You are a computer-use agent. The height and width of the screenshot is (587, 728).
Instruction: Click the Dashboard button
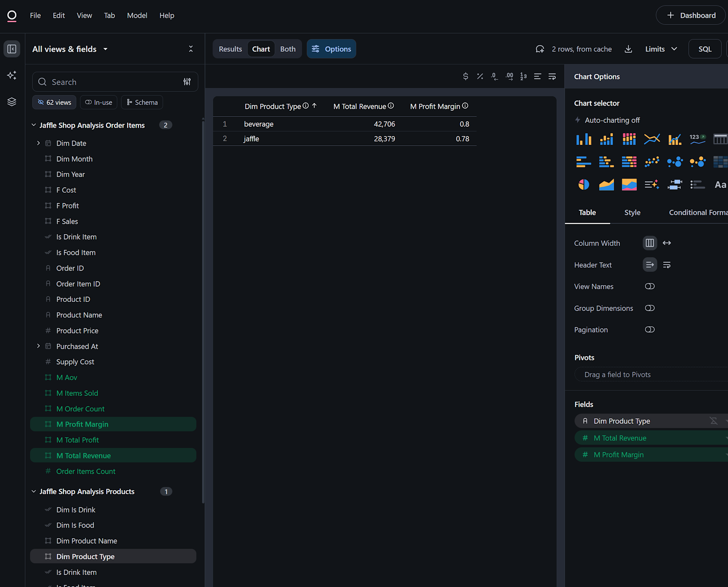tap(691, 16)
